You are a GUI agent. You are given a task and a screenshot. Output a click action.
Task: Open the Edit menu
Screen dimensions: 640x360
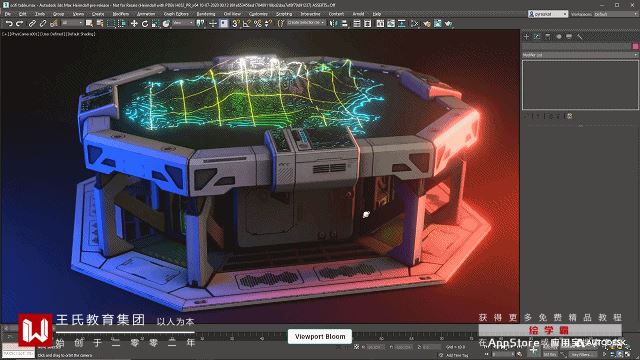[22, 14]
